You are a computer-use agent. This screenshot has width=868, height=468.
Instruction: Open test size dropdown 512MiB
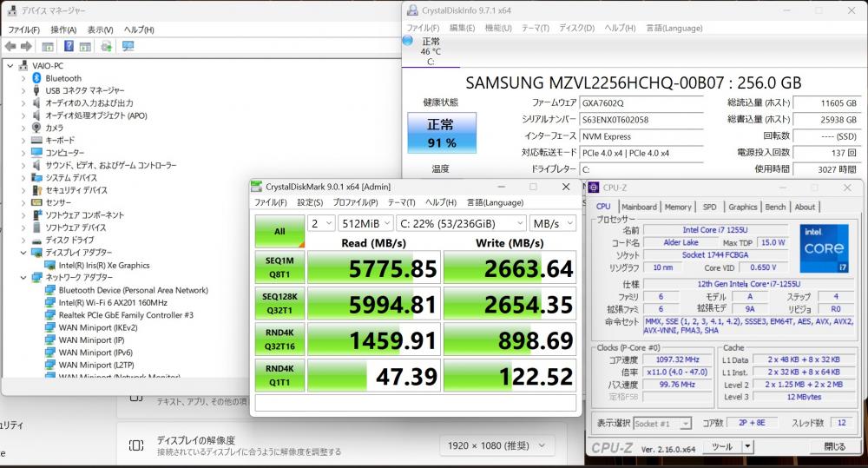click(x=365, y=223)
